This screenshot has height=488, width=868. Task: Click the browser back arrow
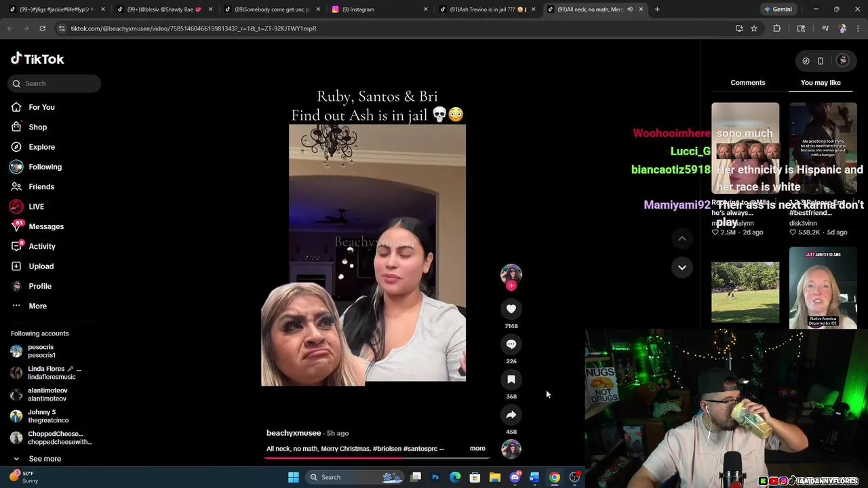(9, 28)
